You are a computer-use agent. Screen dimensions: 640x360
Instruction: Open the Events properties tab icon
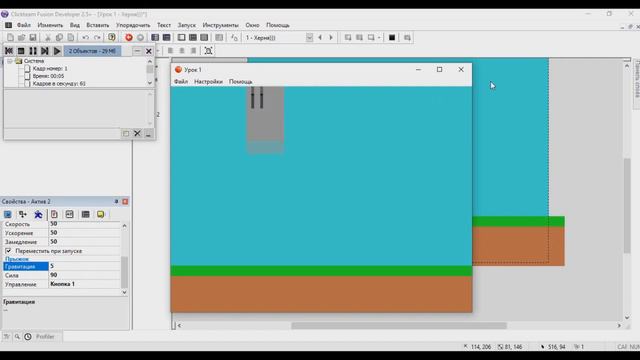click(85, 214)
